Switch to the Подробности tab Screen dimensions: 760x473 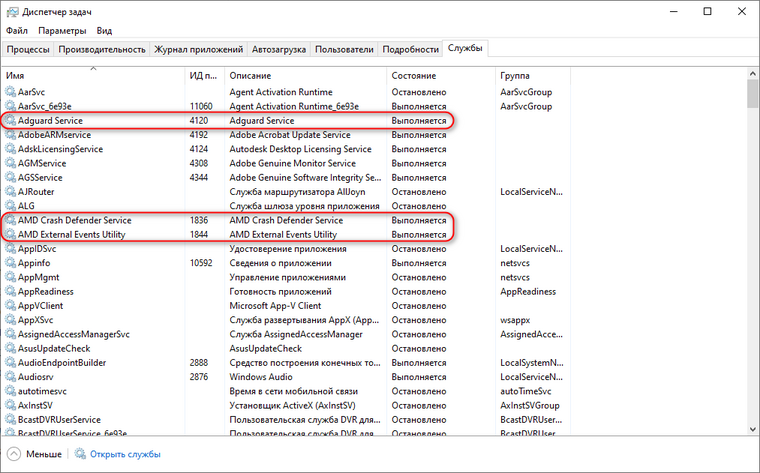pos(410,49)
